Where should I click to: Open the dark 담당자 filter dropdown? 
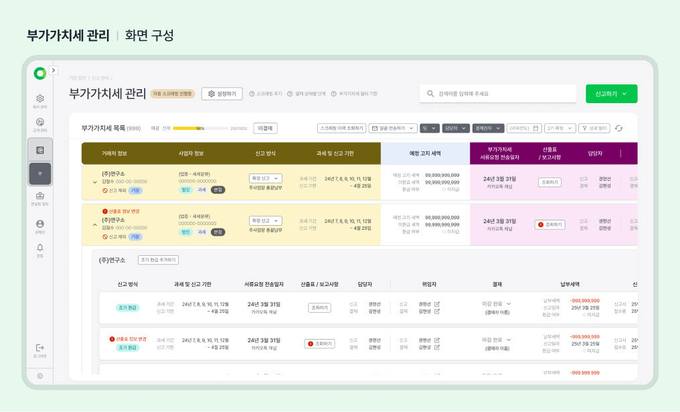(x=455, y=128)
